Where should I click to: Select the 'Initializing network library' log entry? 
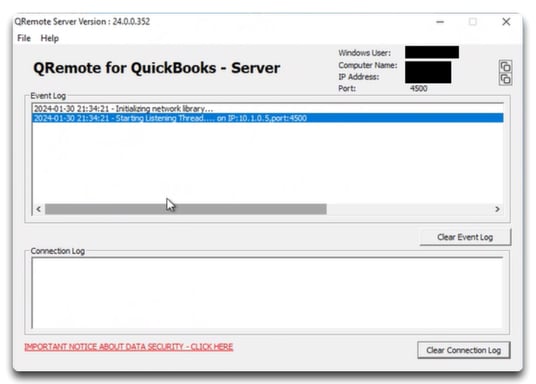point(268,108)
